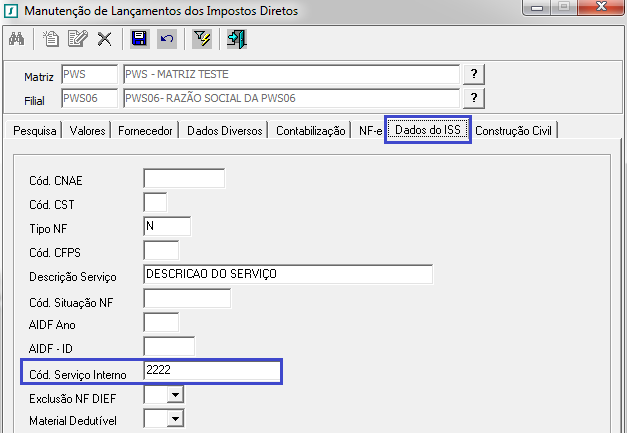Click the Filial code field PWS06
Image resolution: width=627 pixels, height=433 pixels.
point(90,98)
